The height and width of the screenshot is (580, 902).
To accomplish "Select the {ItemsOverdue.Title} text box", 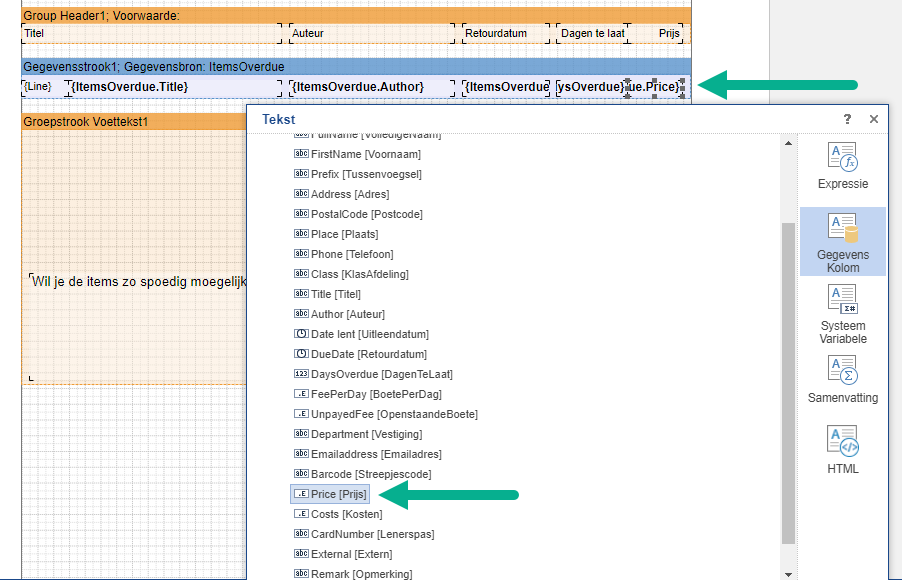I will 129,87.
